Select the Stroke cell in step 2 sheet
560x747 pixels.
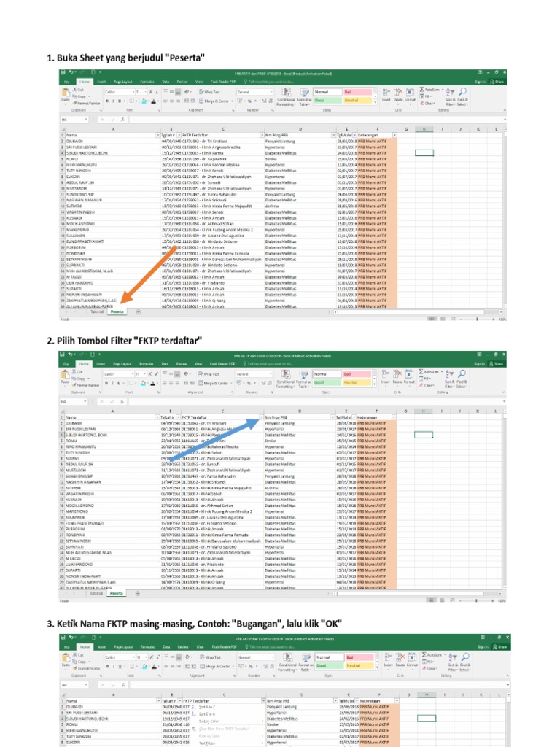pos(300,441)
